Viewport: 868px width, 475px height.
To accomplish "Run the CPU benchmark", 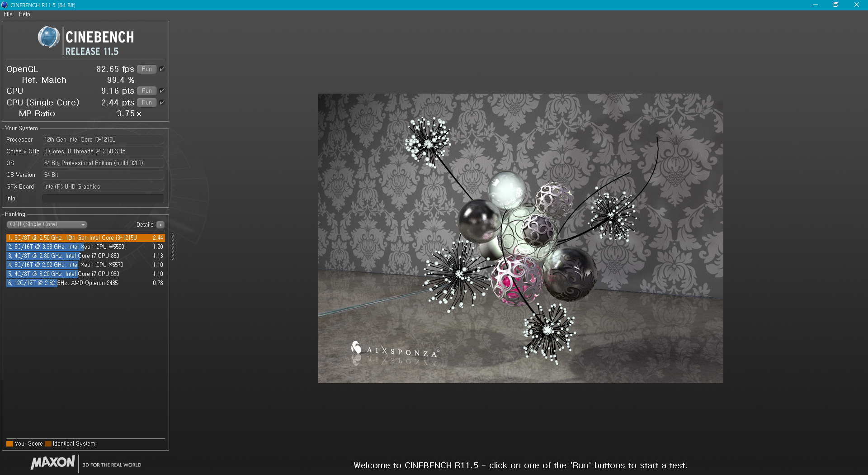I will pos(147,91).
